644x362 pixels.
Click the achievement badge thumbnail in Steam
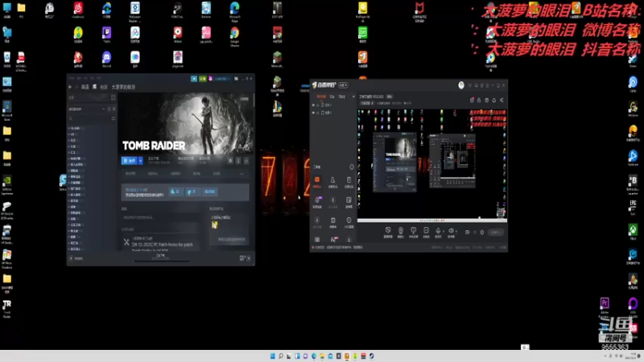tap(215, 224)
